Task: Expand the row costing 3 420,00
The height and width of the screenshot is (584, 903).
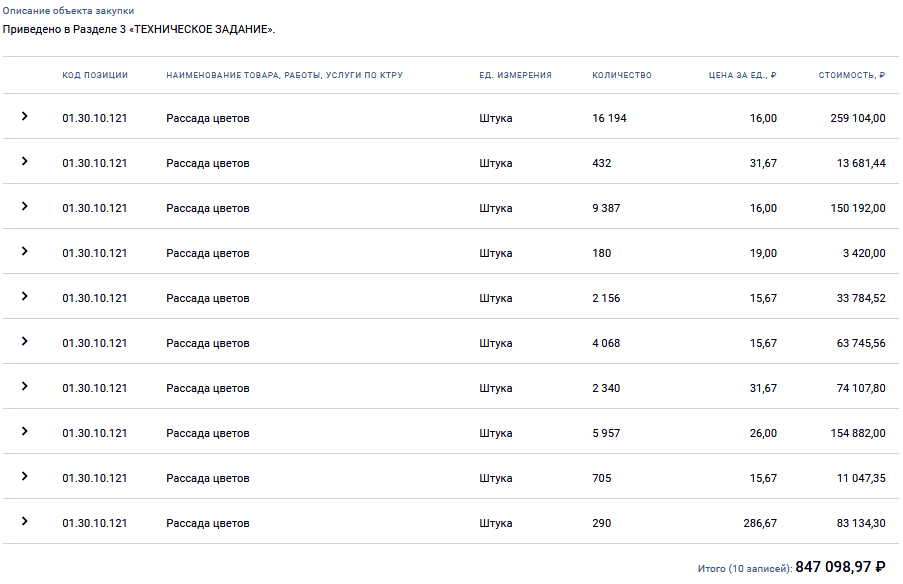Action: click(24, 252)
